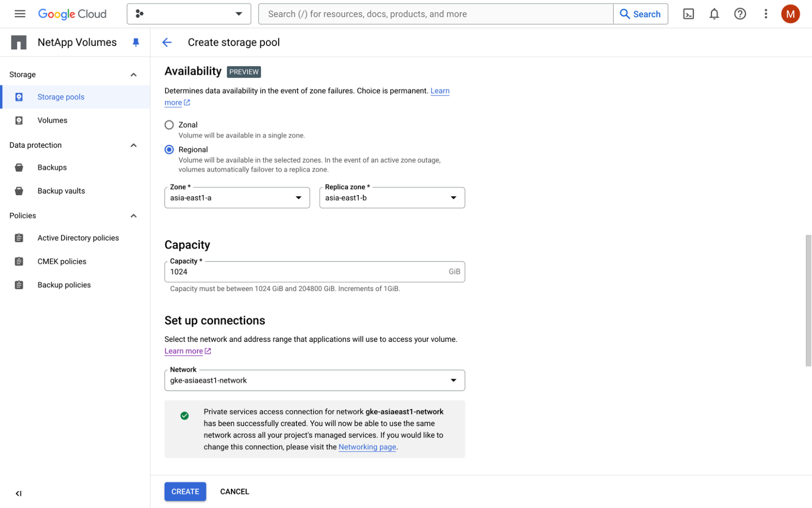This screenshot has height=508, width=812.
Task: Click the three-dot settings and utilities menu
Action: [766, 14]
